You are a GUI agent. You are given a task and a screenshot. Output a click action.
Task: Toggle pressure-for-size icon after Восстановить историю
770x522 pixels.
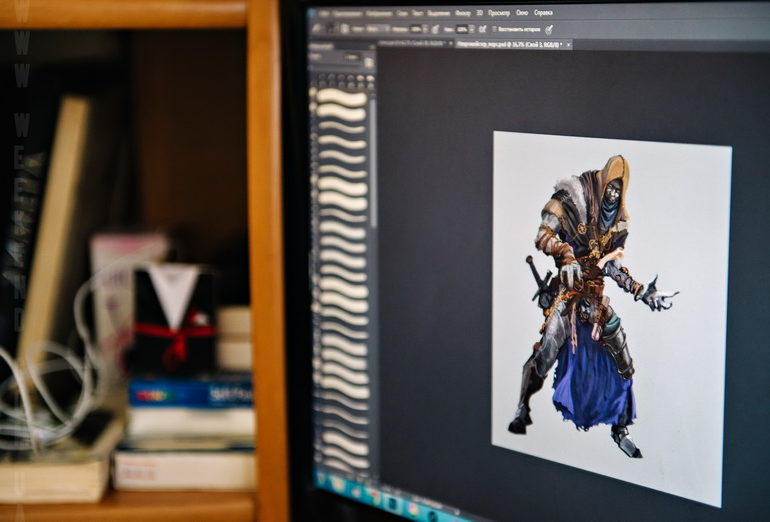pos(549,29)
